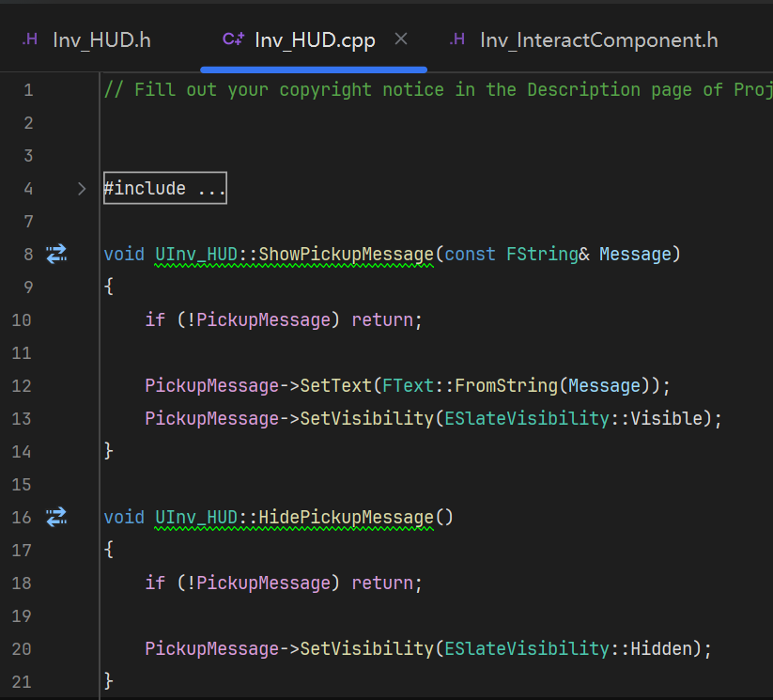The image size is (773, 700).
Task: Click line number 1 in the gutter
Action: pyautogui.click(x=28, y=90)
